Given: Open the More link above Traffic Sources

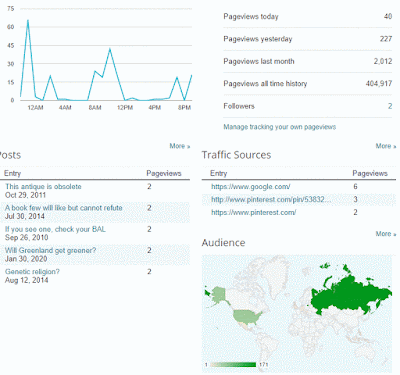Looking at the screenshot, I should [386, 146].
